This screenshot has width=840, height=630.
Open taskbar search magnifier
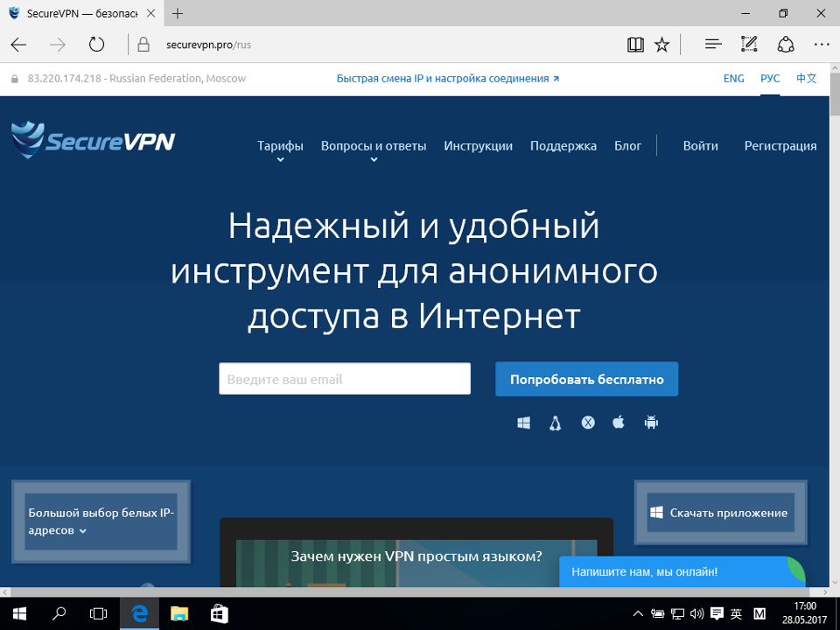coord(59,614)
